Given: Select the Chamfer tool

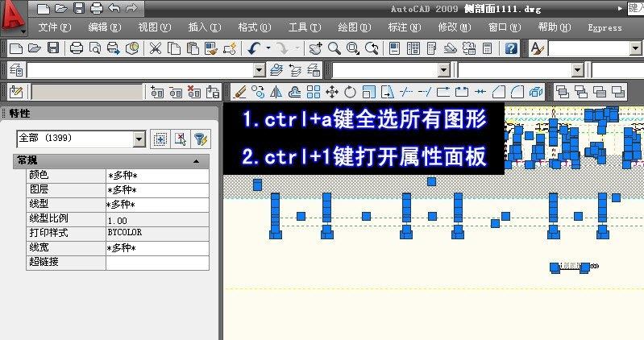Looking at the screenshot, I should pos(499,92).
